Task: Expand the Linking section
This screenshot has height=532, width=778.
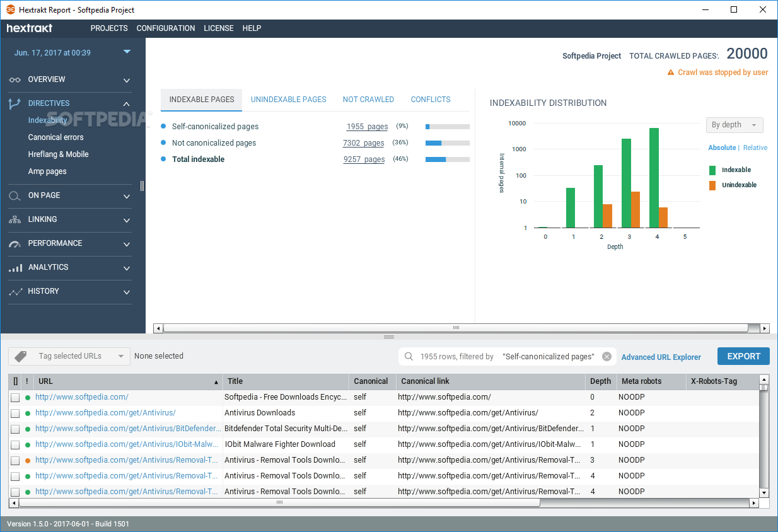Action: pos(127,221)
